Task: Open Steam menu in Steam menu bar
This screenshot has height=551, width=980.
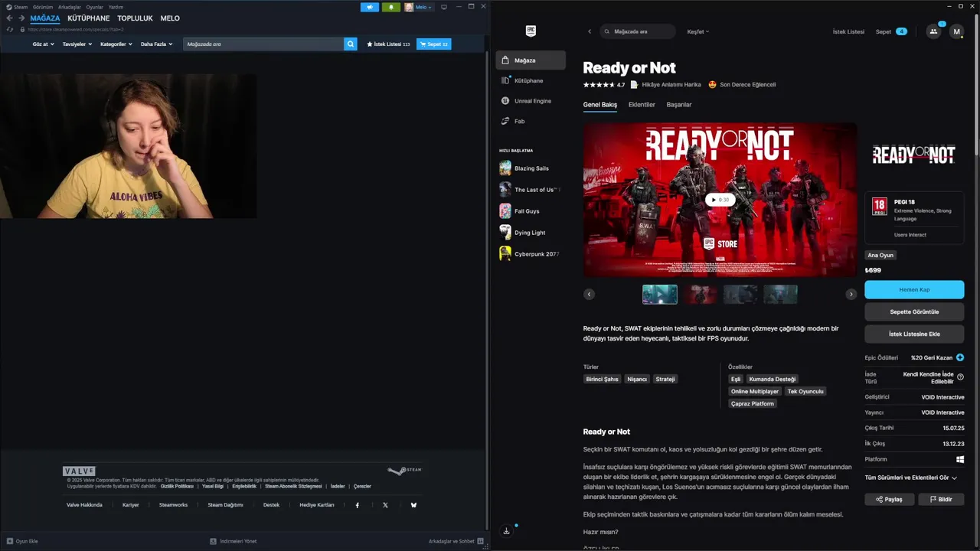Action: click(x=17, y=7)
